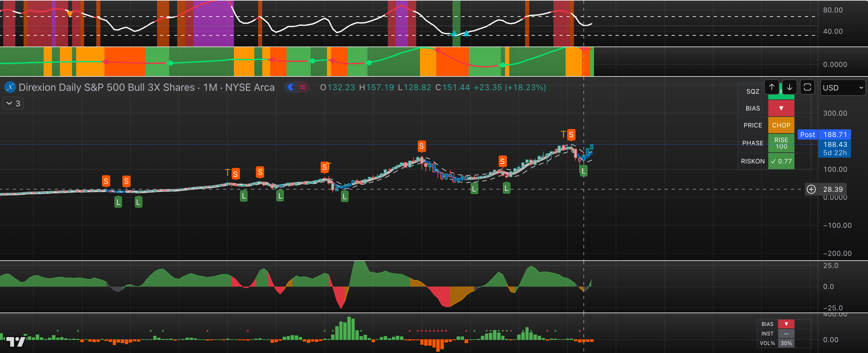Viewport: 868px width, 353px height.
Task: Click the open value 132.23
Action: click(x=341, y=87)
